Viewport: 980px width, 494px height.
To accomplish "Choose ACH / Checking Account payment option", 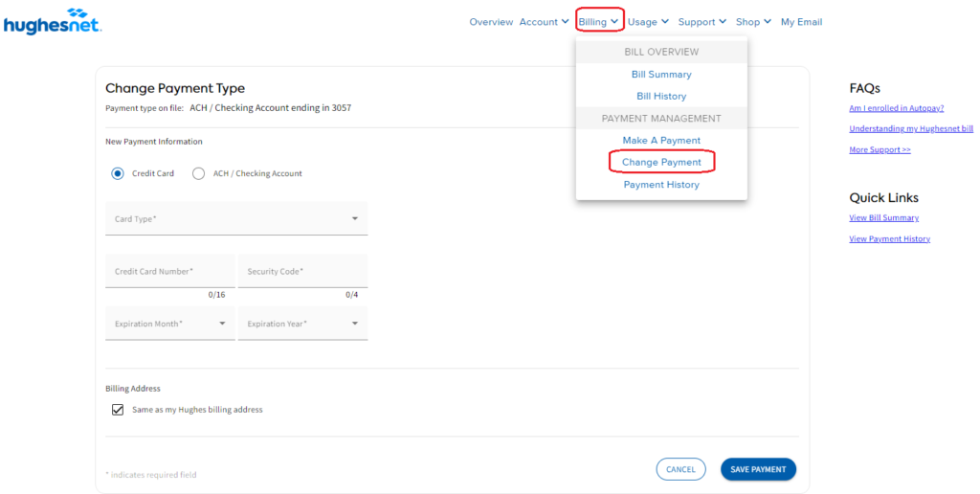I will [x=199, y=173].
